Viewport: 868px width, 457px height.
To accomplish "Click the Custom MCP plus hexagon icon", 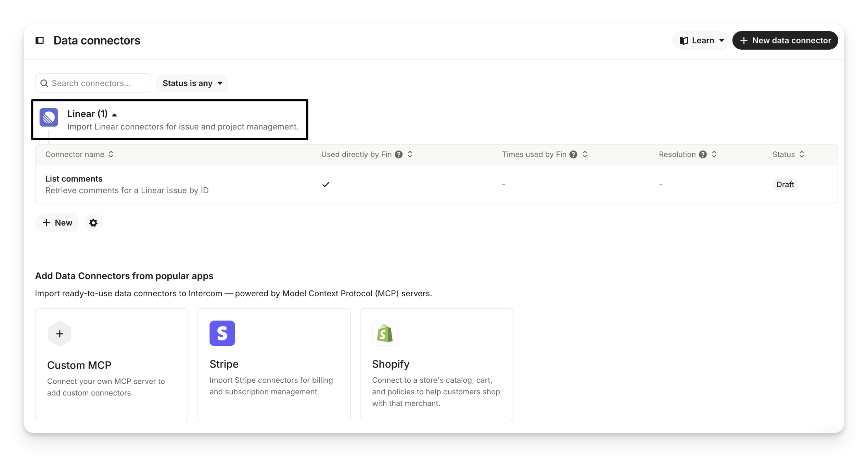I will pos(60,334).
